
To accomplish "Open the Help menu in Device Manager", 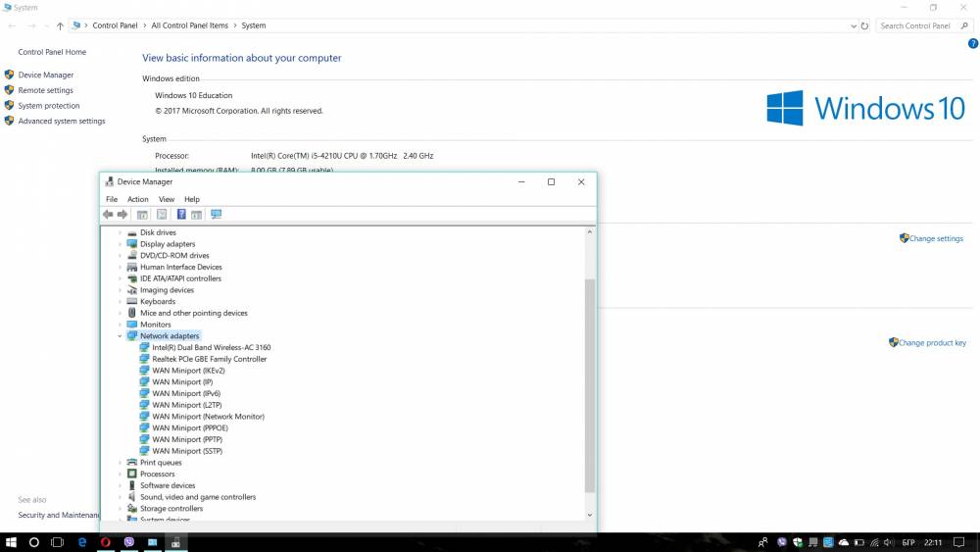I will pyautogui.click(x=192, y=199).
